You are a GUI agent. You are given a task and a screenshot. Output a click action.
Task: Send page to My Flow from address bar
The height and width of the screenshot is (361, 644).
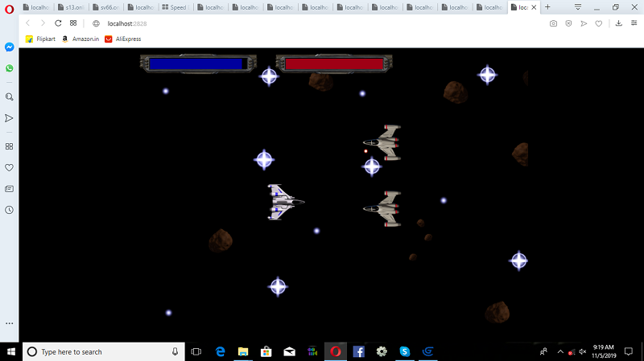coord(584,23)
